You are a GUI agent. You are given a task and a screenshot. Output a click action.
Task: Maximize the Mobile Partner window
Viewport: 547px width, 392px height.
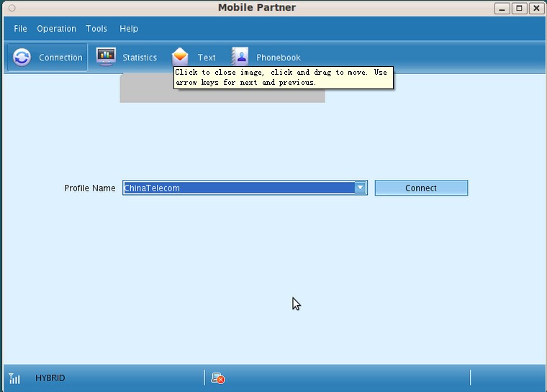coord(519,8)
